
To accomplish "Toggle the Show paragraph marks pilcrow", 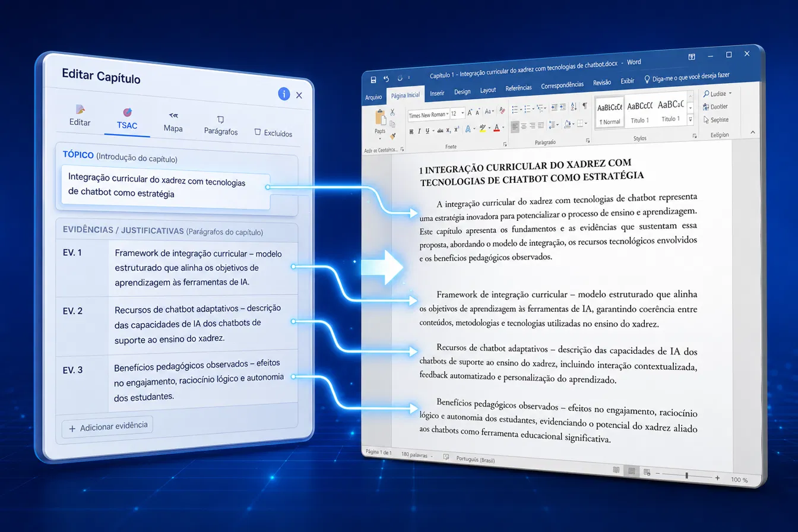I will point(585,106).
